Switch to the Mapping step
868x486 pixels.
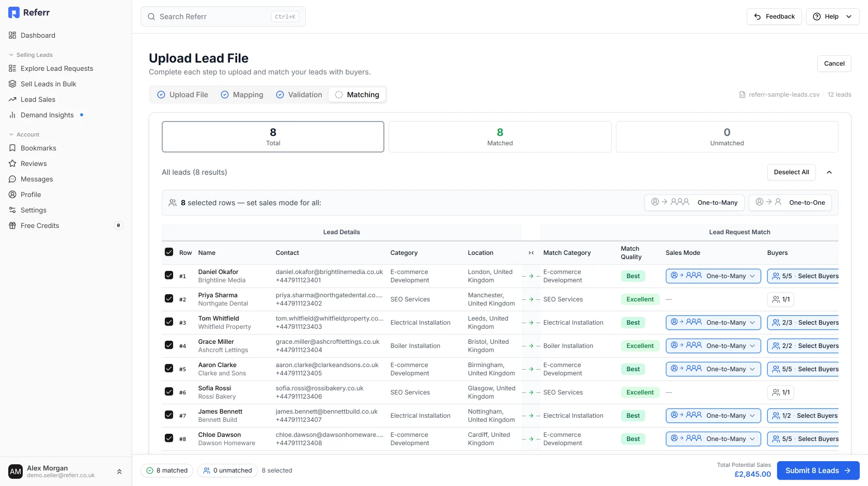click(x=242, y=95)
